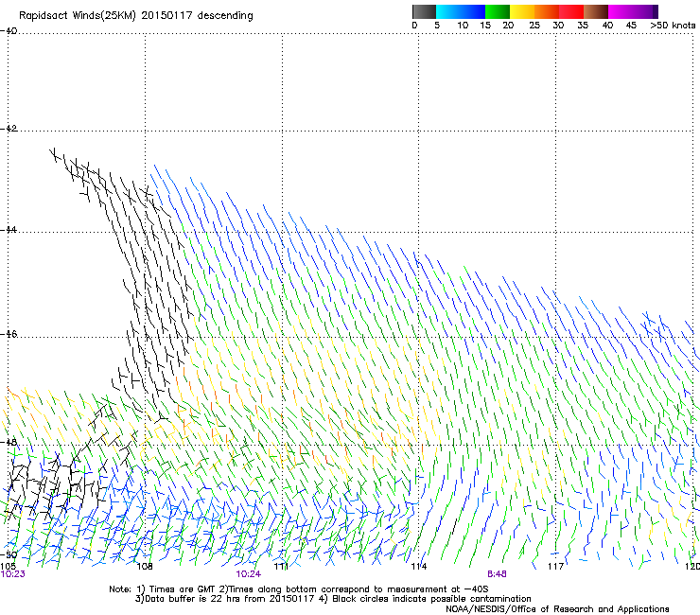Viewport: 700px width, 615px height.
Task: Select the '30' knots label under the color bar
Action: click(x=558, y=26)
